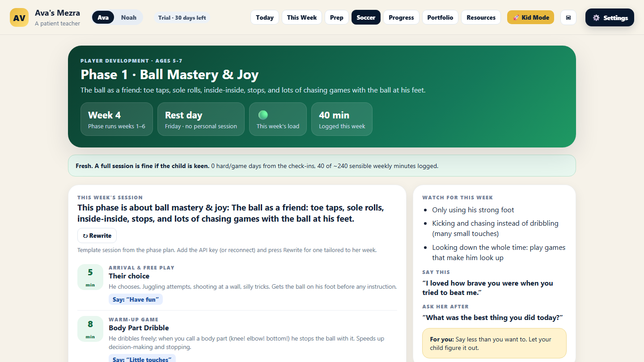Click the AV avatar logo
Image resolution: width=644 pixels, height=362 pixels.
tap(19, 17)
